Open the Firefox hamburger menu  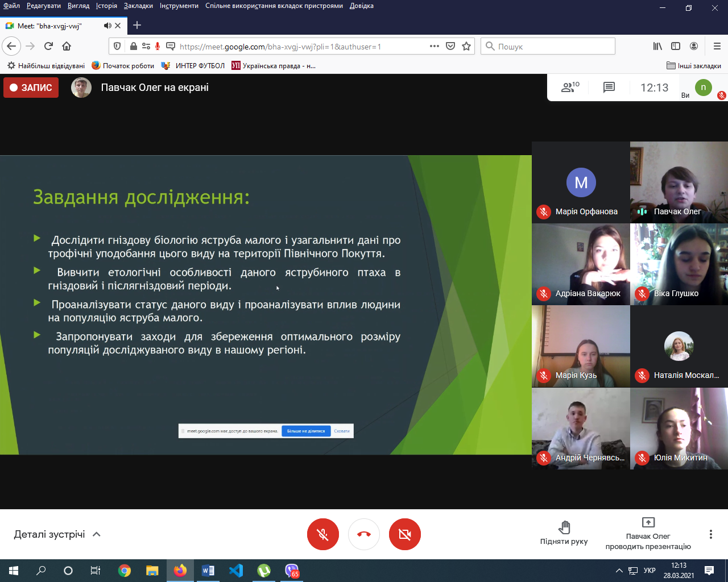point(717,46)
